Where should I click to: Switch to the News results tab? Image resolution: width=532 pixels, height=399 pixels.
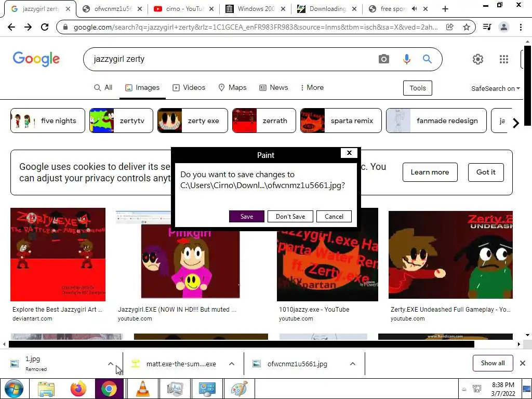[274, 87]
